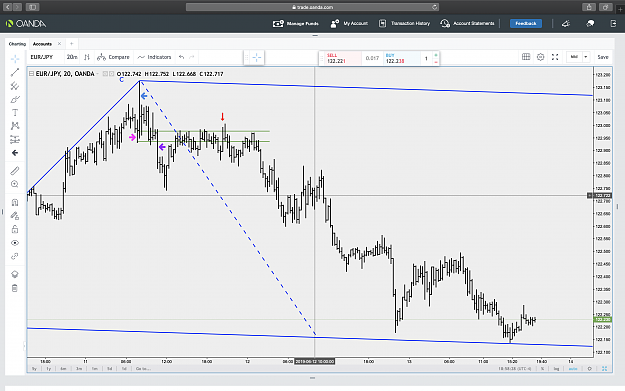Viewport: 625px width, 391px height.
Task: Open the legend dropdown arrow beside OANDA
Action: coord(97,74)
